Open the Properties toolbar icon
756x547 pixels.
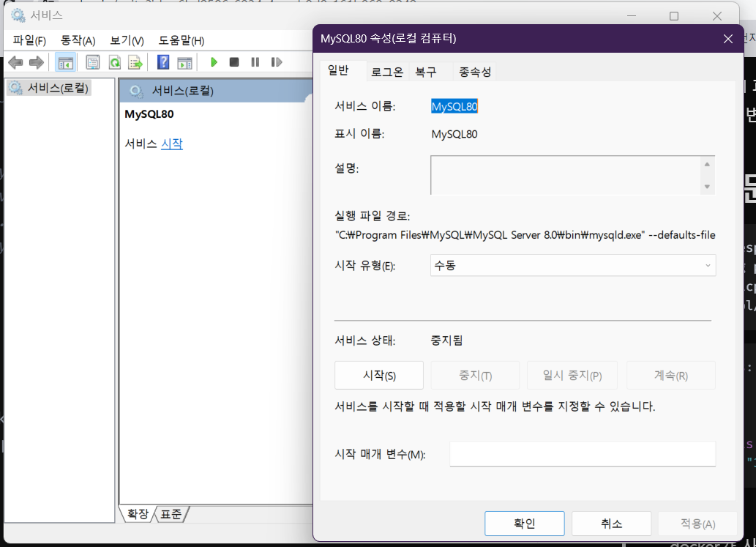tap(92, 62)
